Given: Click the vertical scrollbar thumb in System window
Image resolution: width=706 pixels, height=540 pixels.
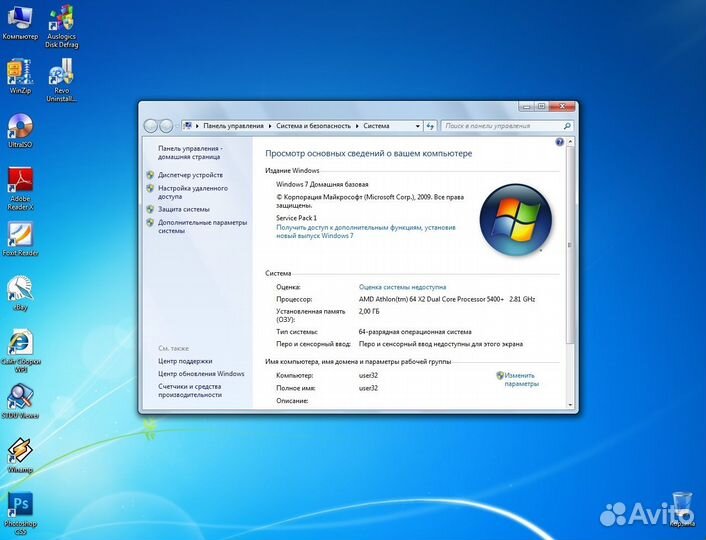Looking at the screenshot, I should pos(570,245).
